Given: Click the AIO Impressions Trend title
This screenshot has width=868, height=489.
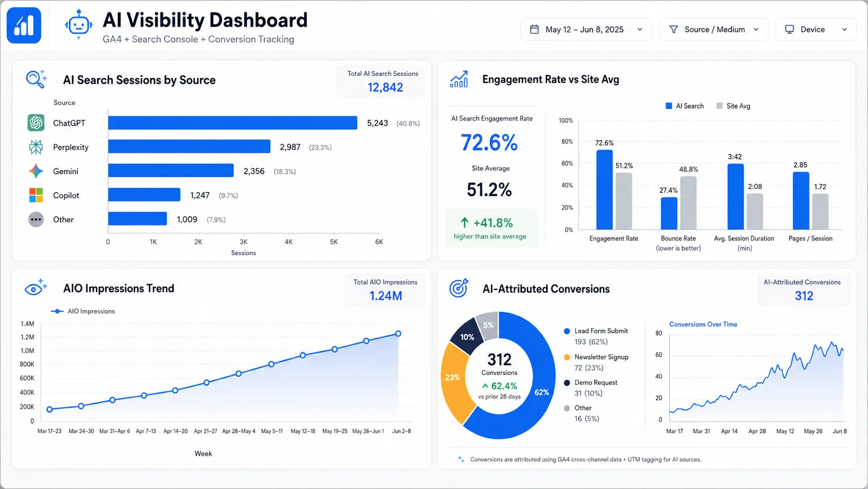Looking at the screenshot, I should click(x=118, y=288).
